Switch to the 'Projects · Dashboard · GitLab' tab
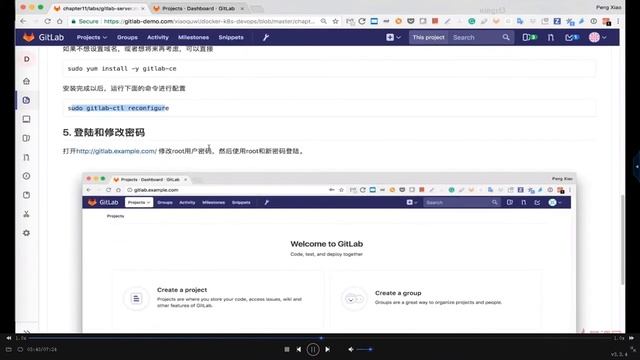This screenshot has width=640, height=360. pyautogui.click(x=199, y=8)
